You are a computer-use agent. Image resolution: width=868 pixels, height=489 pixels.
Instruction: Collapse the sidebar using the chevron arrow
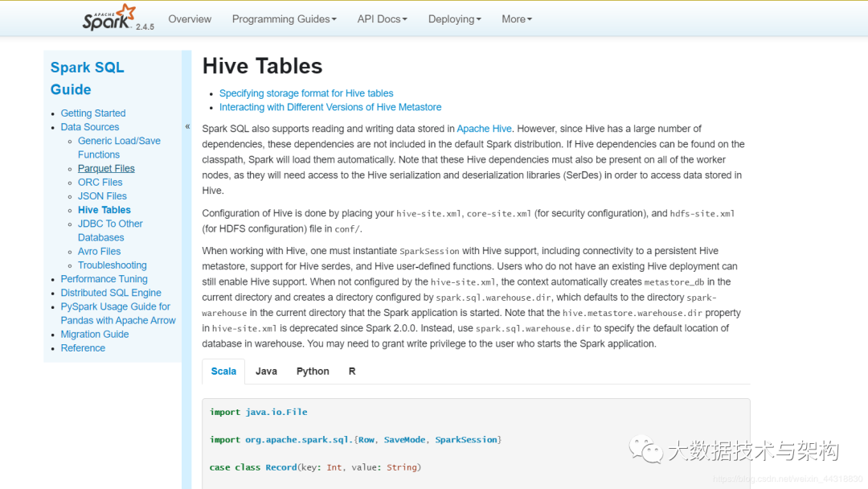point(187,126)
